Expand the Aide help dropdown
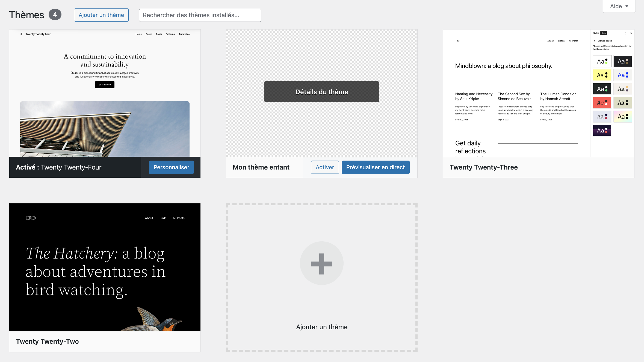 pos(619,6)
